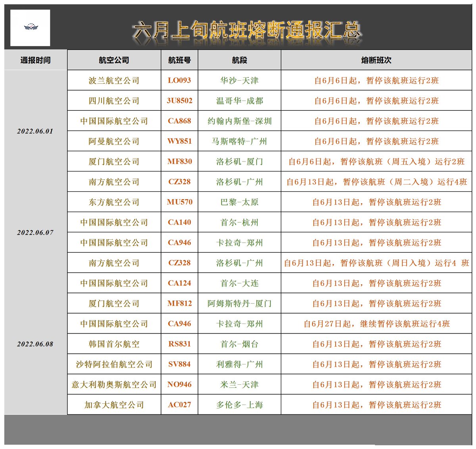Click the route 首尔-大连
This screenshot has width=476, height=449.
pos(240,283)
